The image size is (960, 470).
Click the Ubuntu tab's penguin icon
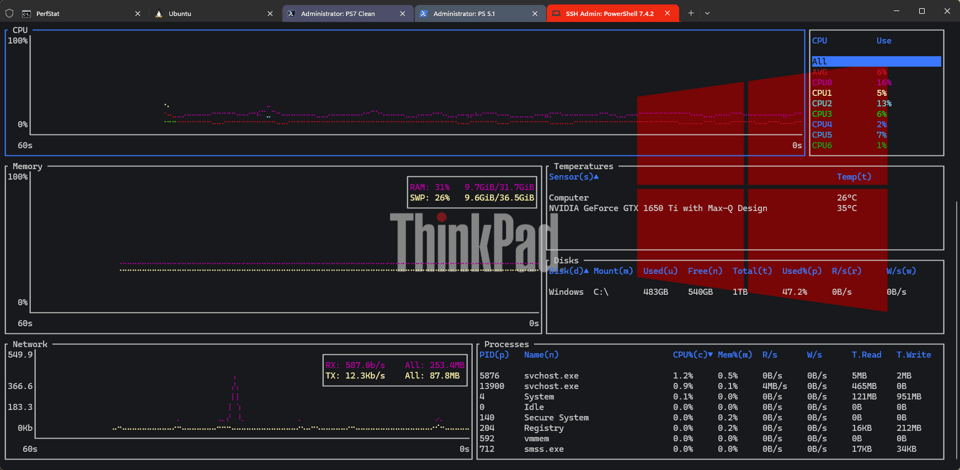pos(159,14)
